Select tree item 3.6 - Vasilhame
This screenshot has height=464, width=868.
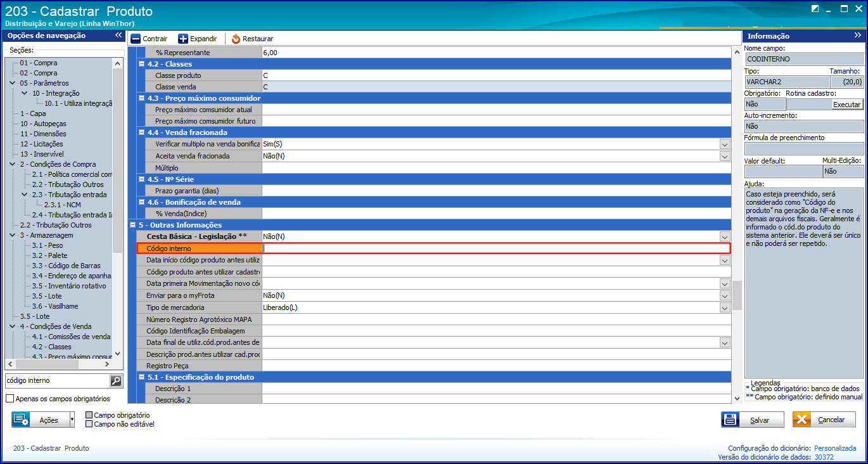pos(55,306)
